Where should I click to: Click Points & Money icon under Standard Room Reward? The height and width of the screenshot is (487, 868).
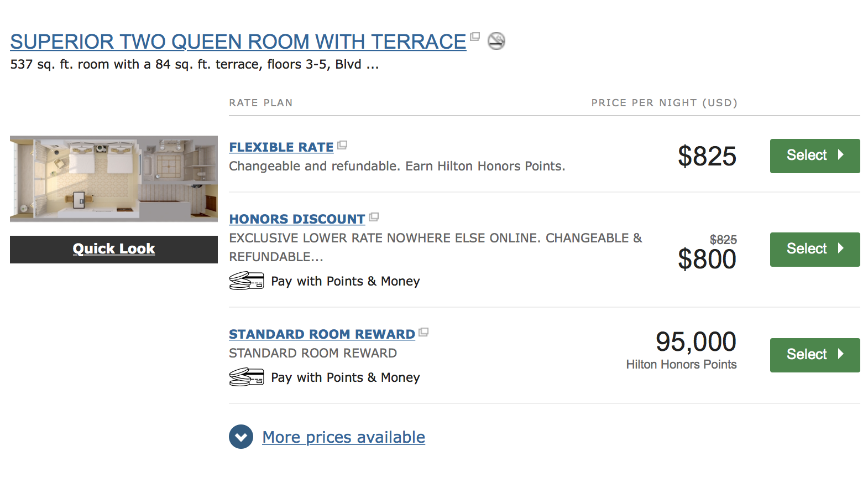click(247, 377)
